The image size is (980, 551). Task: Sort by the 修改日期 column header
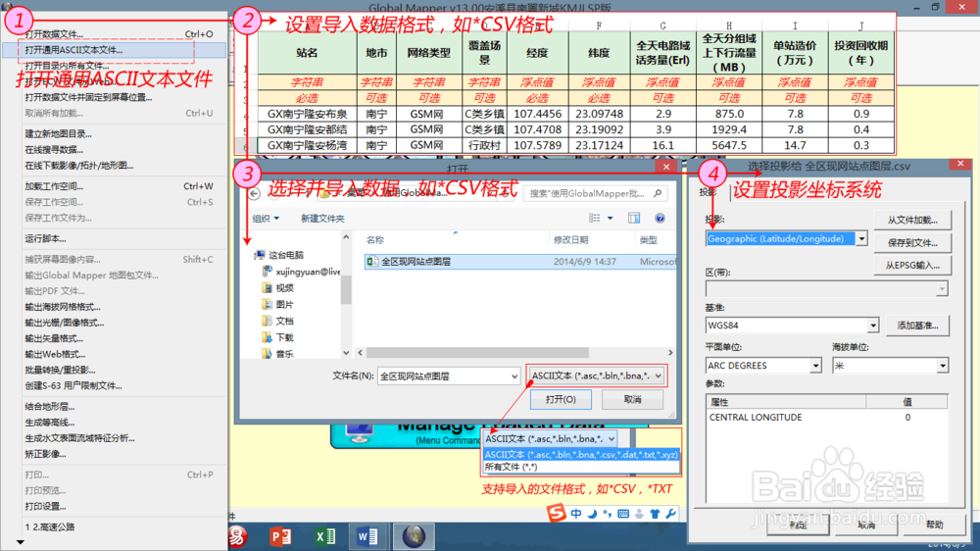click(571, 240)
